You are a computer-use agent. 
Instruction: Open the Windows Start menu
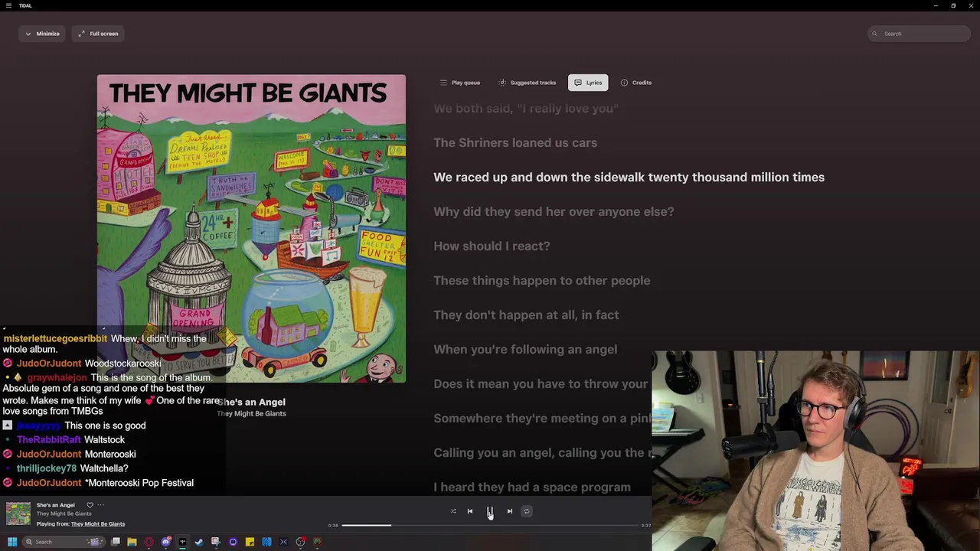coord(12,542)
